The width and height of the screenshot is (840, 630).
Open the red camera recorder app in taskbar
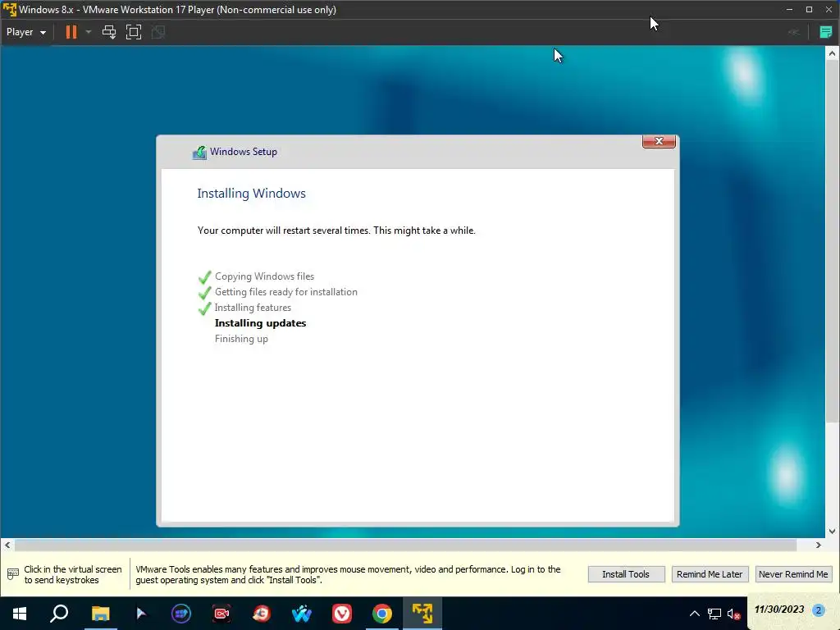coord(221,614)
